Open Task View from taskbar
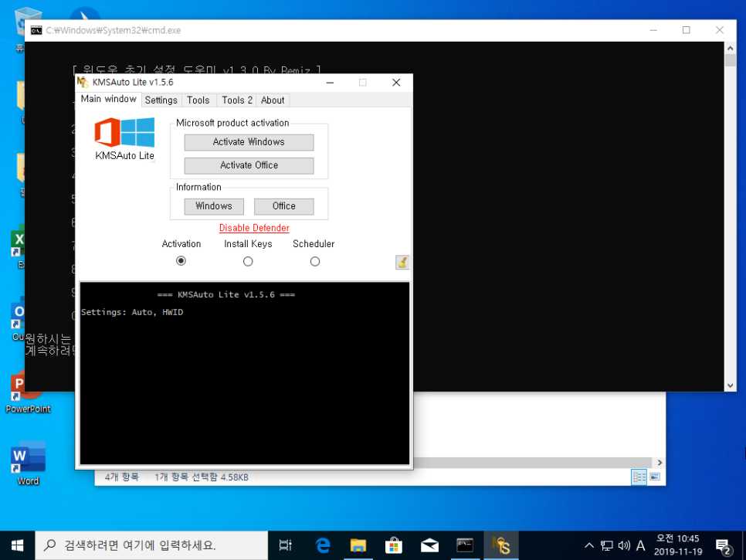Image resolution: width=746 pixels, height=560 pixels. pyautogui.click(x=286, y=546)
